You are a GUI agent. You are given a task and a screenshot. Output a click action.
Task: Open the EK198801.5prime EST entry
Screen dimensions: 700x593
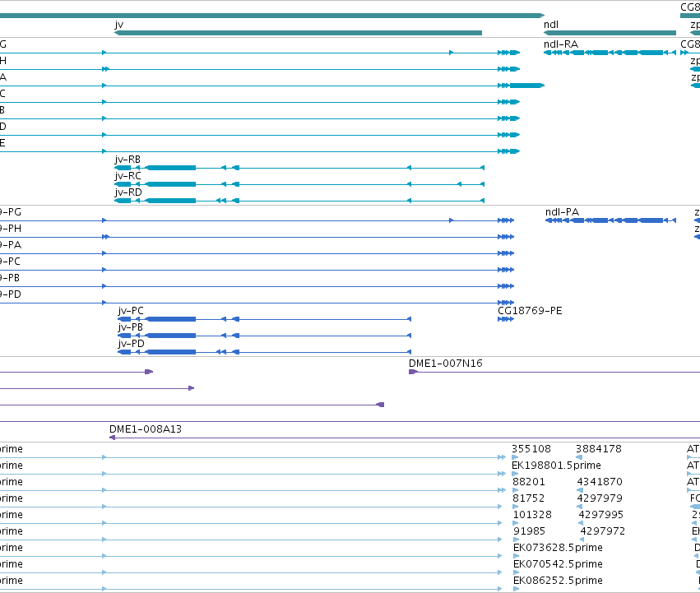[556, 466]
